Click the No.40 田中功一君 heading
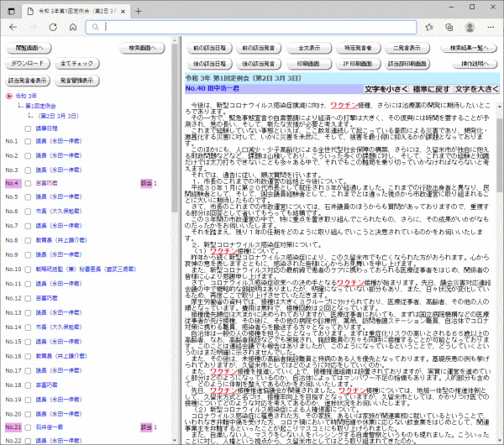Viewport: 504px width, 445px height. click(x=213, y=88)
